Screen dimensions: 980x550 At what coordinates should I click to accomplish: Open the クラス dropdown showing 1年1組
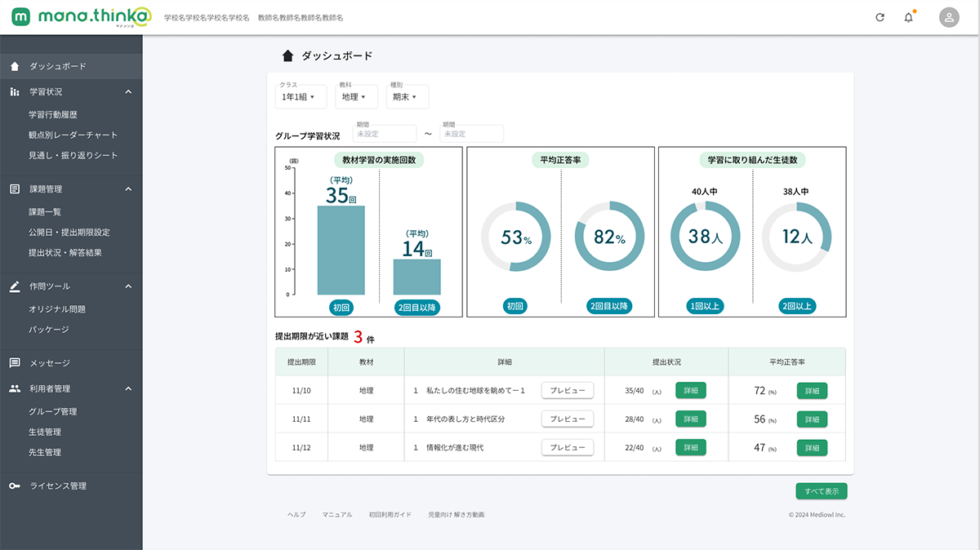pos(301,97)
